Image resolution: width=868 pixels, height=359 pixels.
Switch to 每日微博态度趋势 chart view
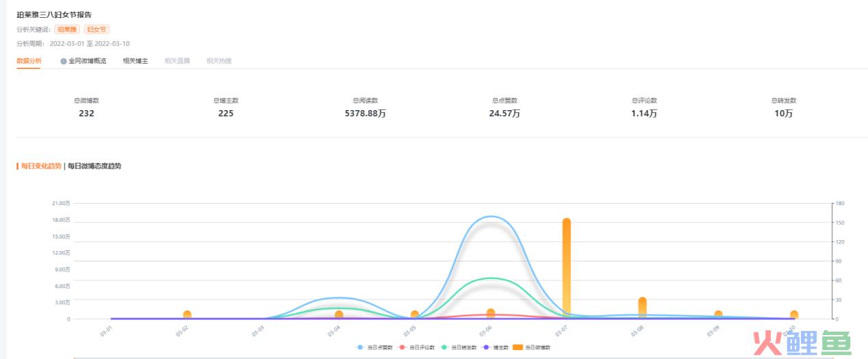94,165
